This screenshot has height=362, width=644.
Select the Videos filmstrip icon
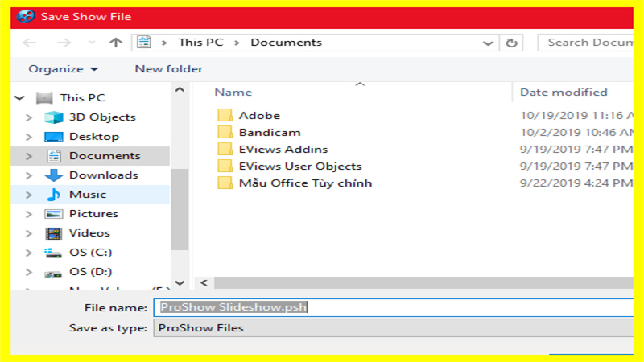[54, 233]
